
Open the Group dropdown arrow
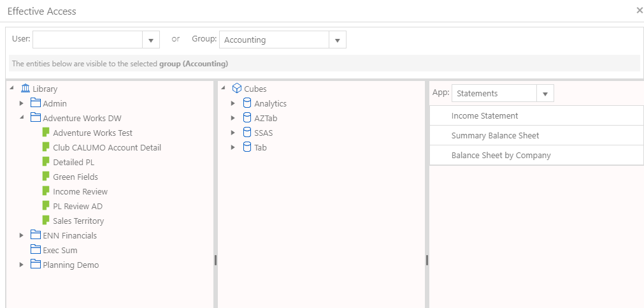pos(338,40)
